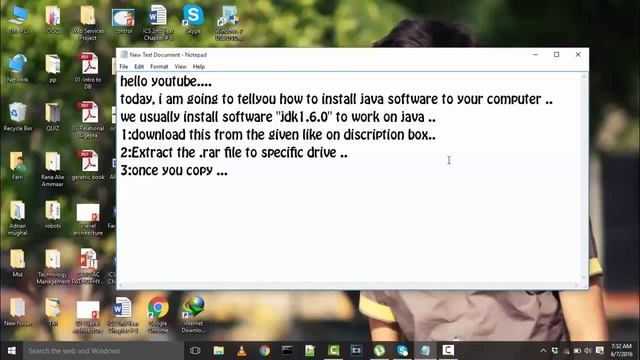Minimize the Notepad window

[536, 54]
